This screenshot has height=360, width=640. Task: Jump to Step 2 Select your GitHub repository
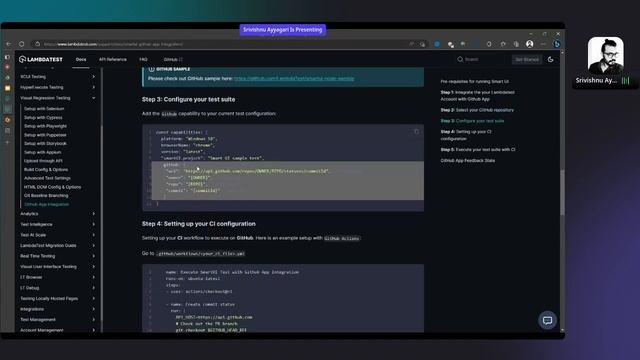(x=477, y=110)
